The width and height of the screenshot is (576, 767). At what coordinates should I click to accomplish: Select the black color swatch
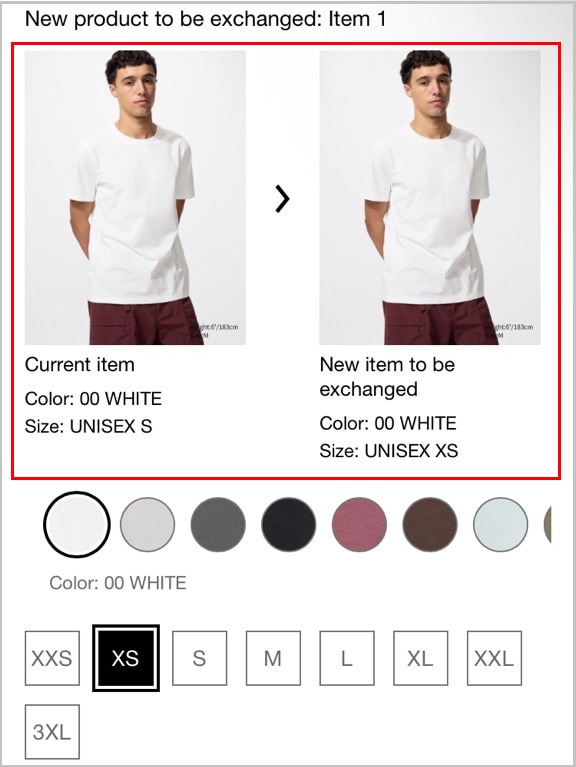288,524
